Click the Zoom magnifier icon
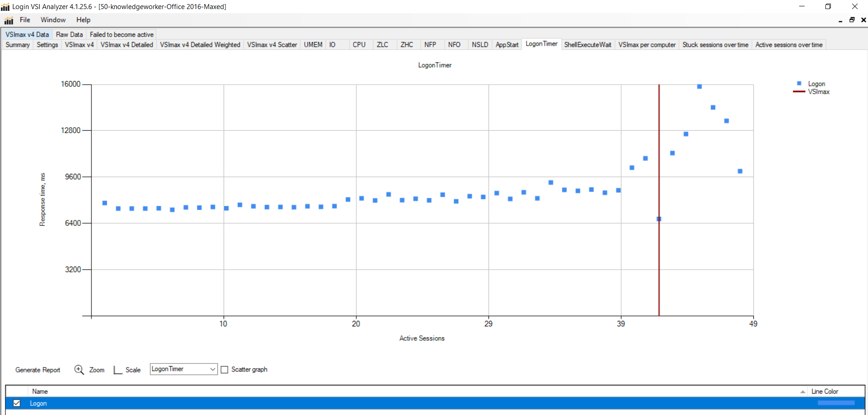Viewport: 868px width, 415px height. point(79,370)
